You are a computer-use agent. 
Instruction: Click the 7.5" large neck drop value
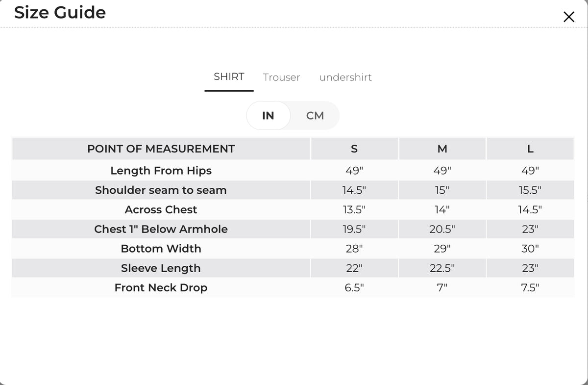[530, 288]
